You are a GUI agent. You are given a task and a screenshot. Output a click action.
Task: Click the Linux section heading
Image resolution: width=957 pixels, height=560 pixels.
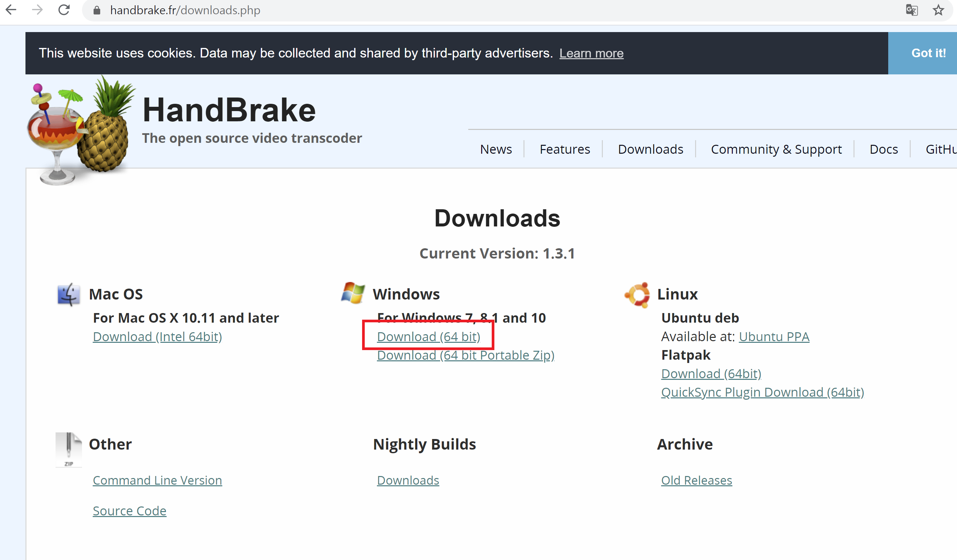678,294
